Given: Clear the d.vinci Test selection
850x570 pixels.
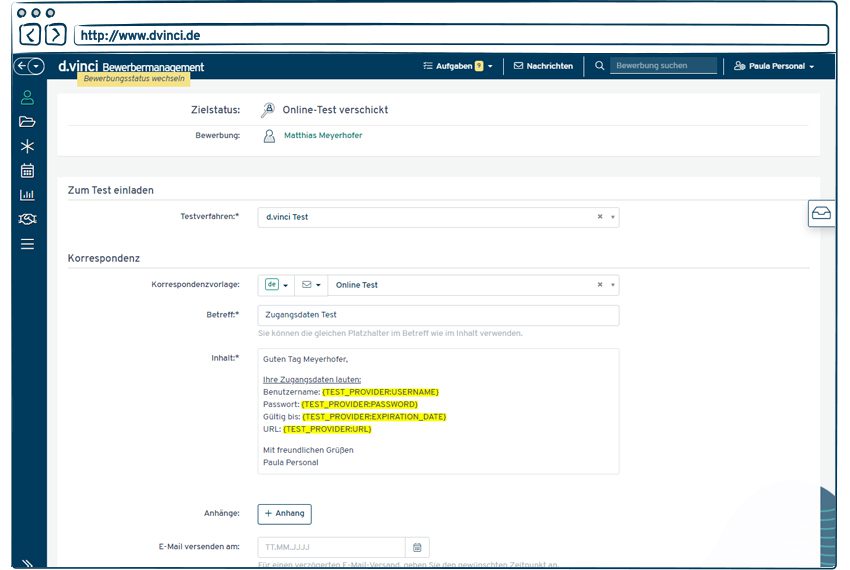Looking at the screenshot, I should pos(600,216).
